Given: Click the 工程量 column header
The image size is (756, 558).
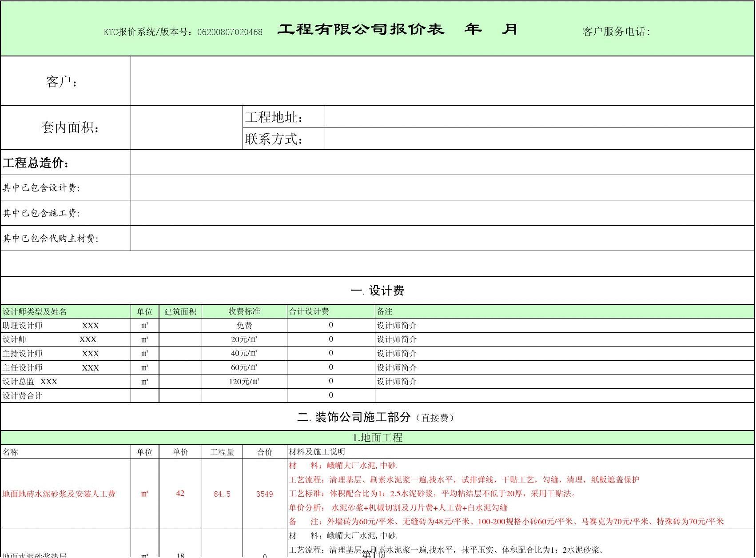Looking at the screenshot, I should click(x=222, y=452).
